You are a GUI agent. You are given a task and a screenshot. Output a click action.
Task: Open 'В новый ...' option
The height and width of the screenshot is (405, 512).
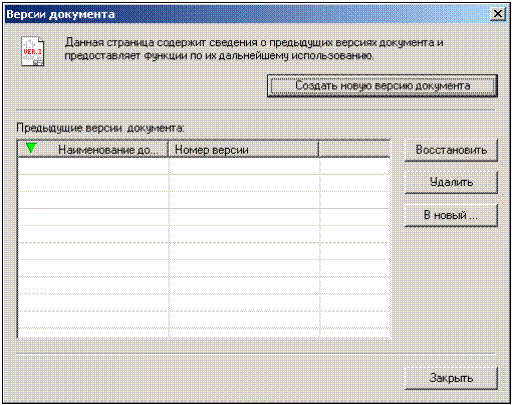pos(451,215)
